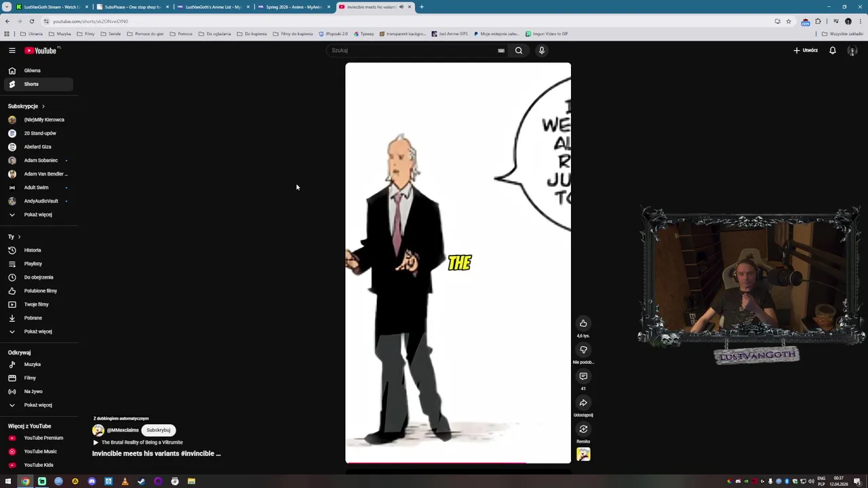Pause the Short by clicking the video
This screenshot has width=868, height=488.
[x=458, y=263]
